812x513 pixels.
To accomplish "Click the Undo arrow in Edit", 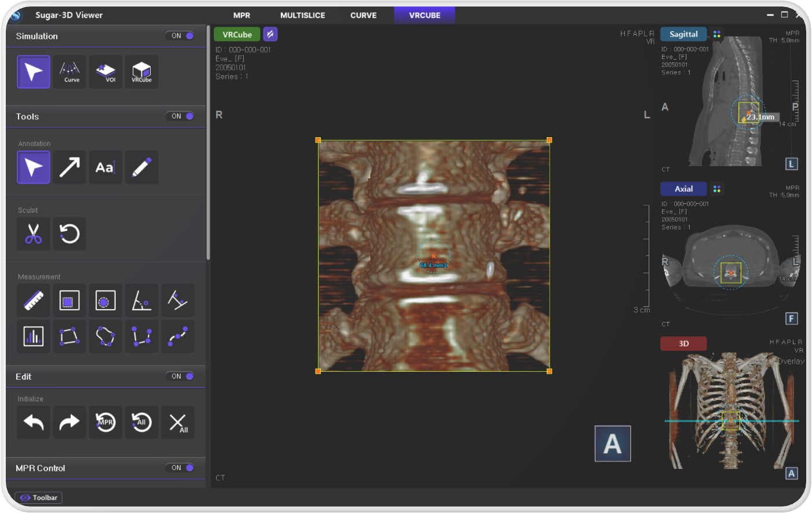I will [34, 423].
